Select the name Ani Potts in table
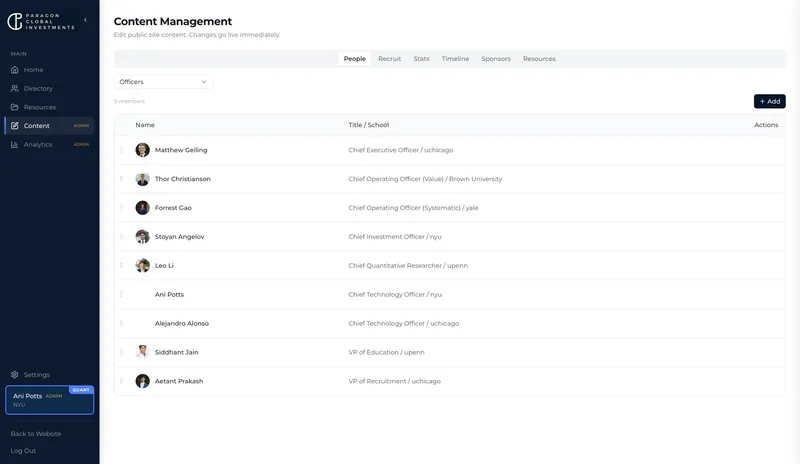 click(169, 295)
